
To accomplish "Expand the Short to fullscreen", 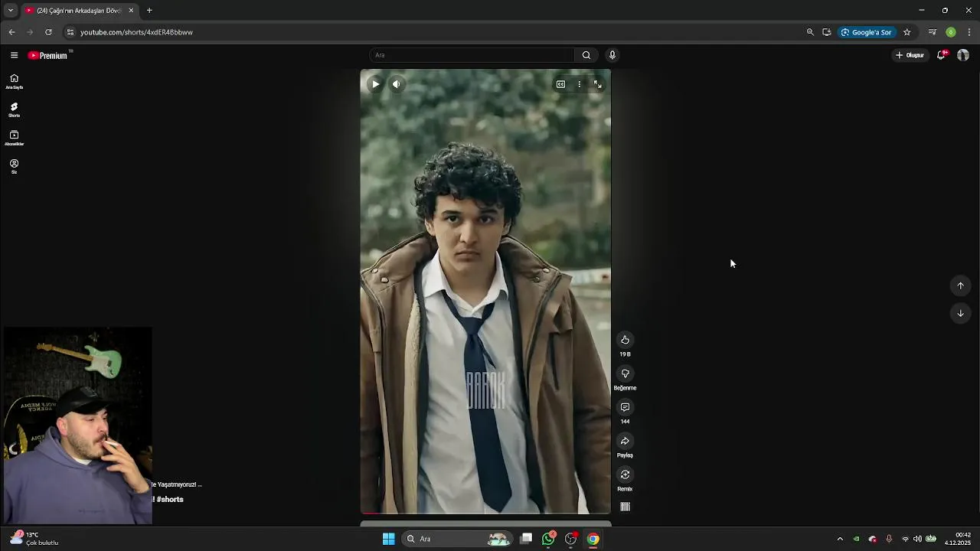I will [x=598, y=84].
